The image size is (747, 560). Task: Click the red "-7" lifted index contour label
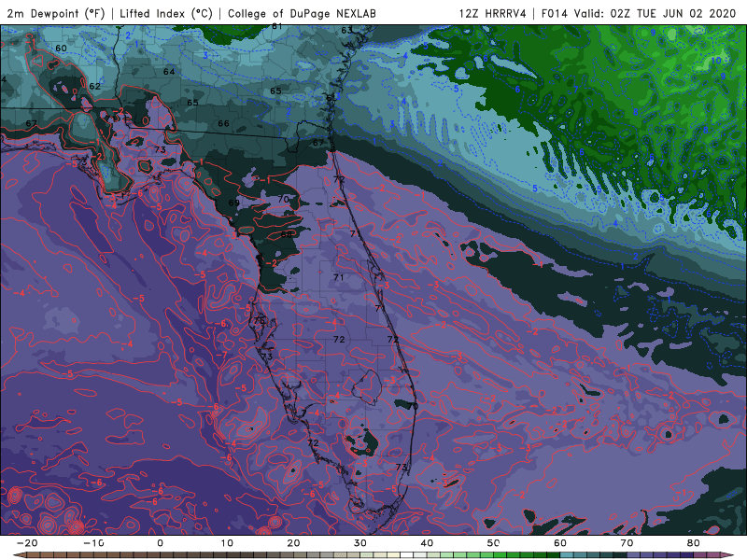(x=221, y=356)
